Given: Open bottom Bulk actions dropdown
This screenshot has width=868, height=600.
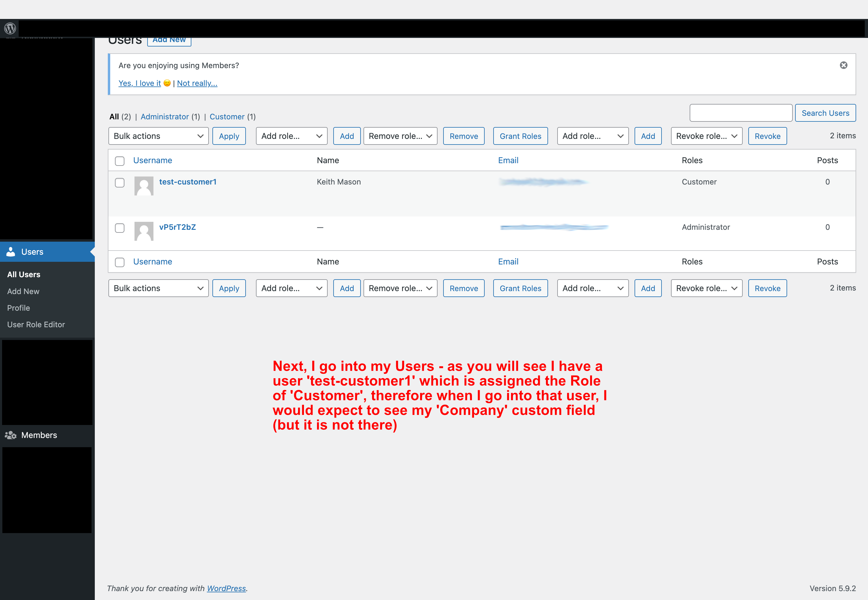Looking at the screenshot, I should (x=158, y=288).
